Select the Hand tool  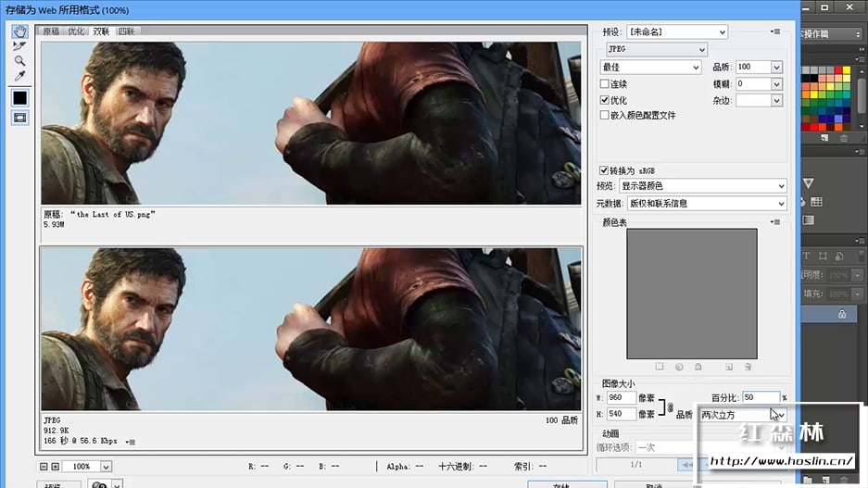click(x=20, y=31)
